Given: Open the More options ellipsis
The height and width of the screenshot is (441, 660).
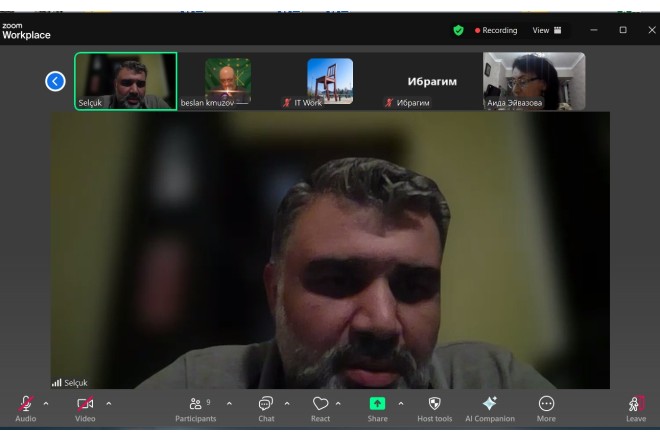Looking at the screenshot, I should [546, 408].
